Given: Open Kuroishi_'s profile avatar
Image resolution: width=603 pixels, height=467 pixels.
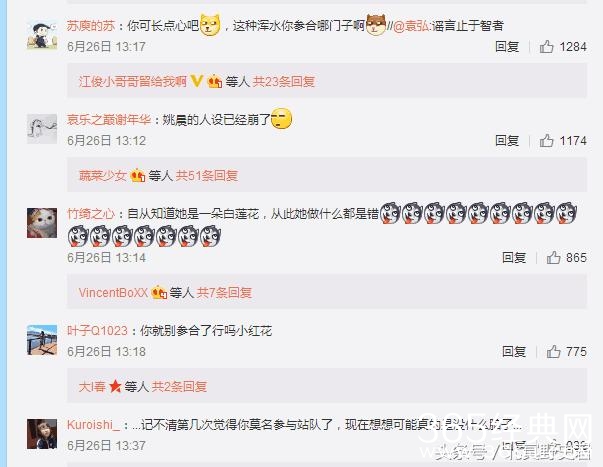Looking at the screenshot, I should [x=42, y=434].
